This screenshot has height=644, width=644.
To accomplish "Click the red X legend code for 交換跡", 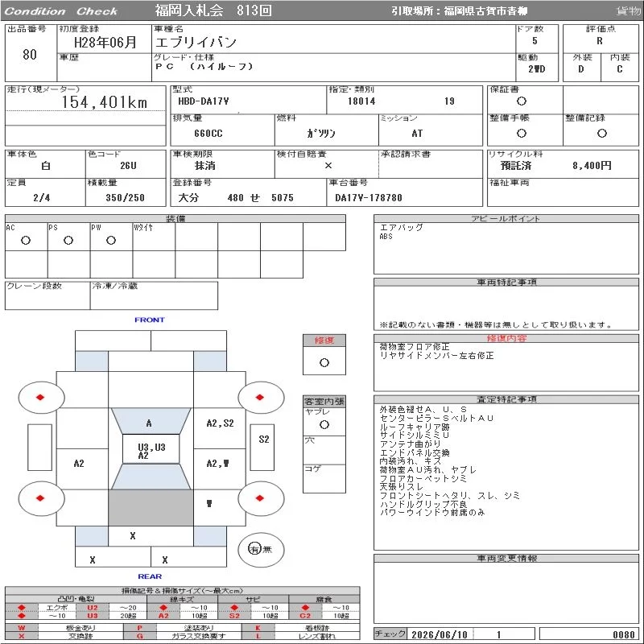I will (x=22, y=636).
